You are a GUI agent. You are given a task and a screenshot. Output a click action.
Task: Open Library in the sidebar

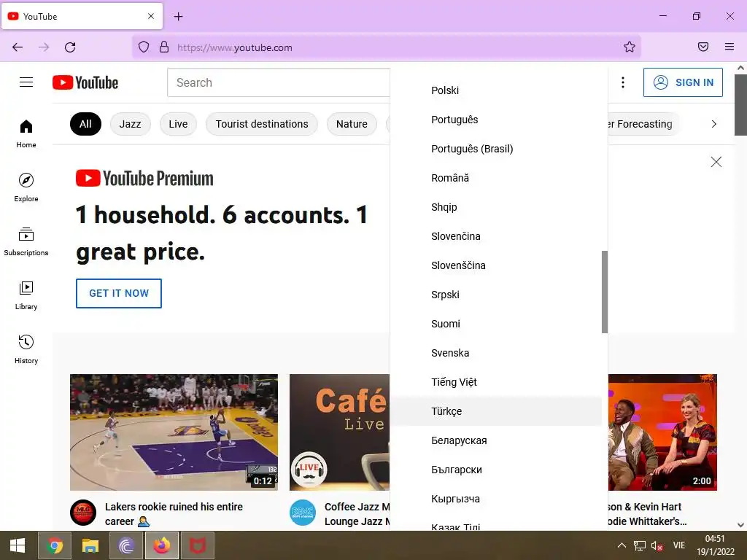click(x=26, y=296)
